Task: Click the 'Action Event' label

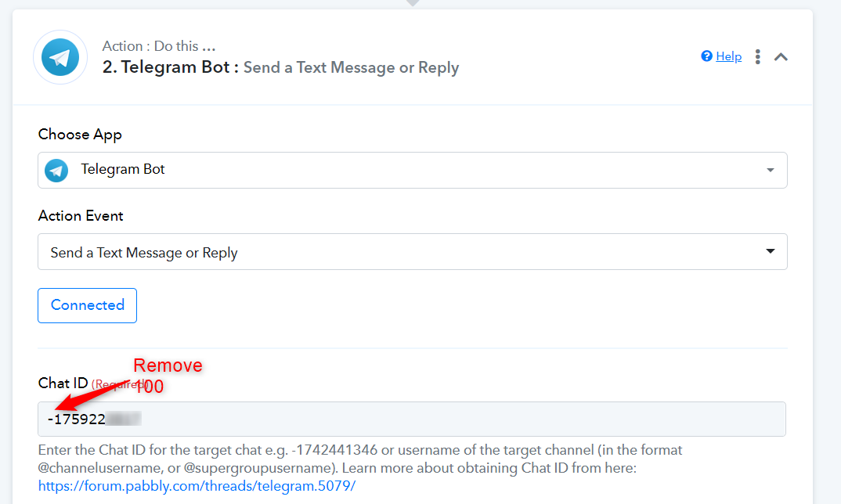Action: (81, 215)
